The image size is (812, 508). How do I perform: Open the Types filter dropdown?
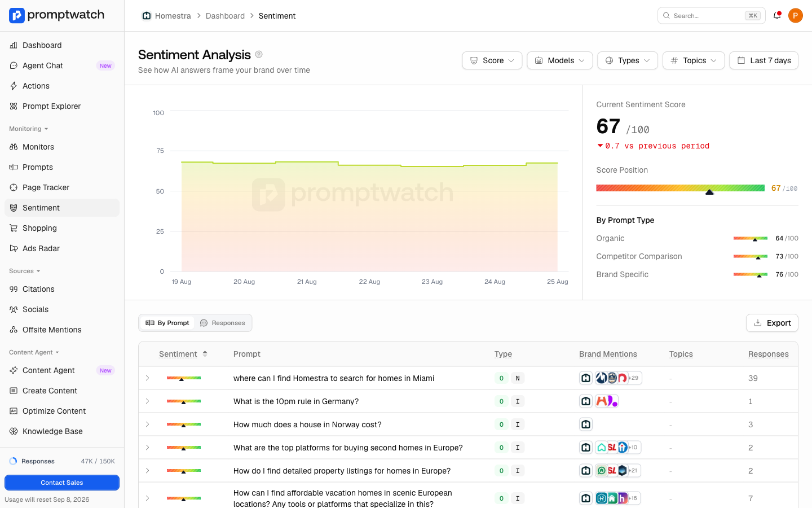point(628,60)
